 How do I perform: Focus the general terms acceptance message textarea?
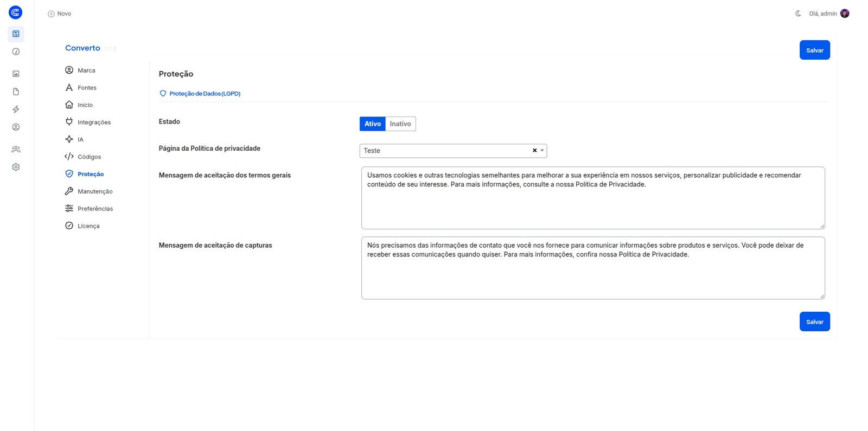click(593, 198)
